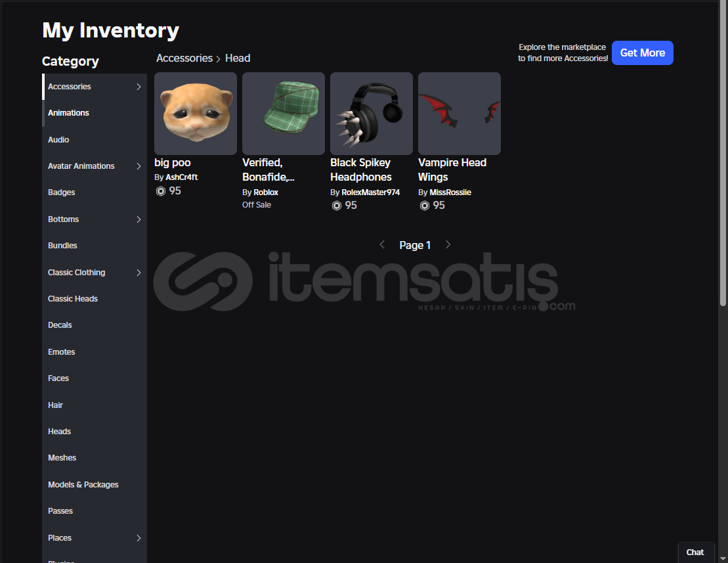Open Vampire Head Wings item title
Image resolution: width=728 pixels, height=563 pixels.
452,169
